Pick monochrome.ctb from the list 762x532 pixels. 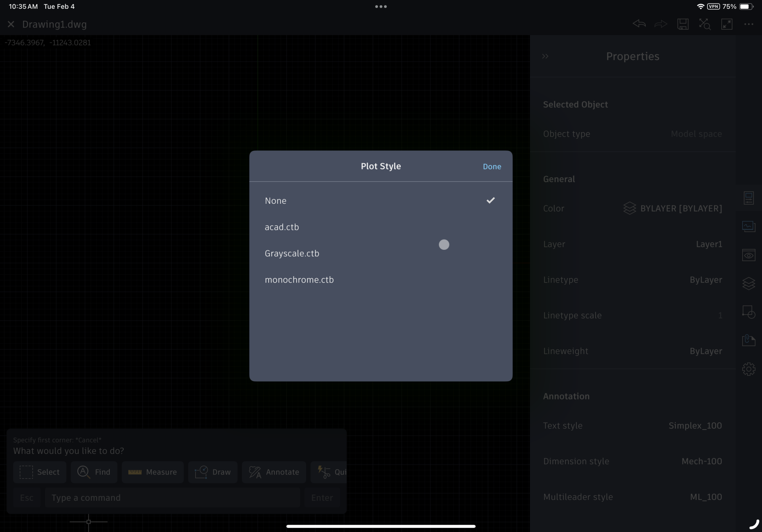(x=380, y=280)
